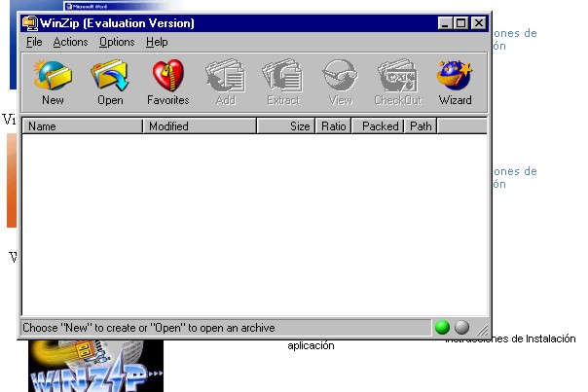
Task: Sort files by Packed column header
Action: click(x=379, y=126)
